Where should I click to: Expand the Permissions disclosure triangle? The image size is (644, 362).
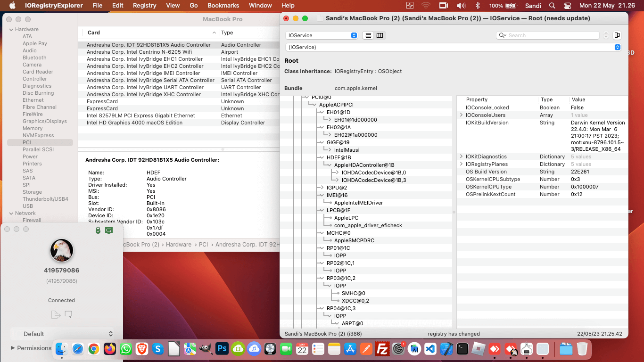13,348
